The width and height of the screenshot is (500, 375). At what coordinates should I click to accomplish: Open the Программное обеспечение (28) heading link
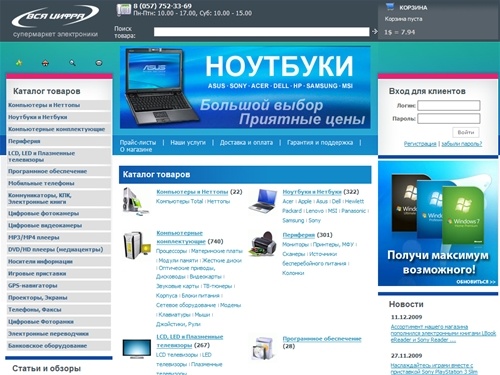tap(322, 339)
